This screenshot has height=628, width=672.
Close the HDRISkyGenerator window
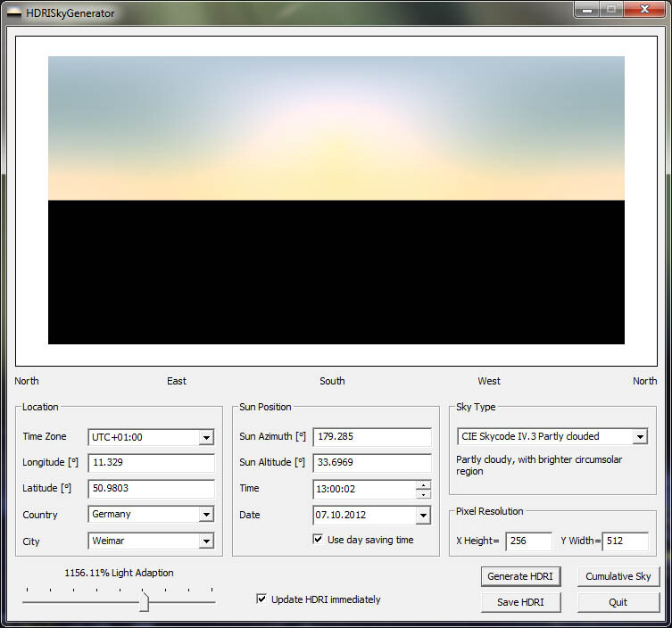[644, 10]
